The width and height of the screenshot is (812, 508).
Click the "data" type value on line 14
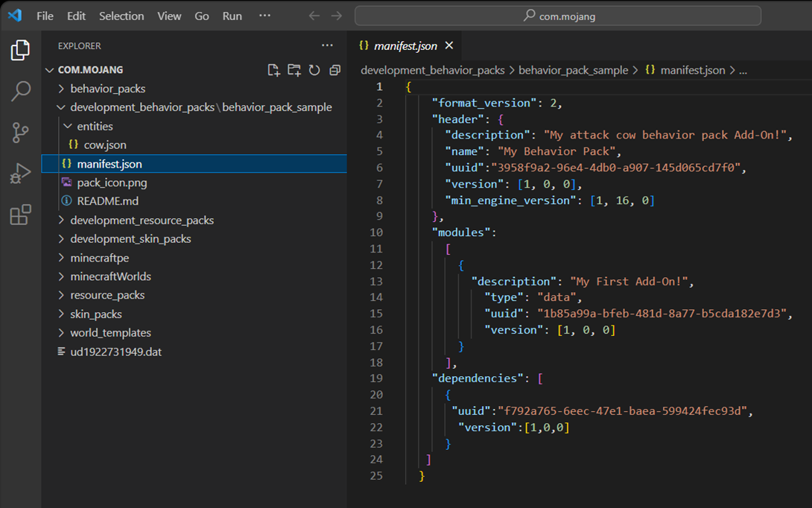coord(556,297)
